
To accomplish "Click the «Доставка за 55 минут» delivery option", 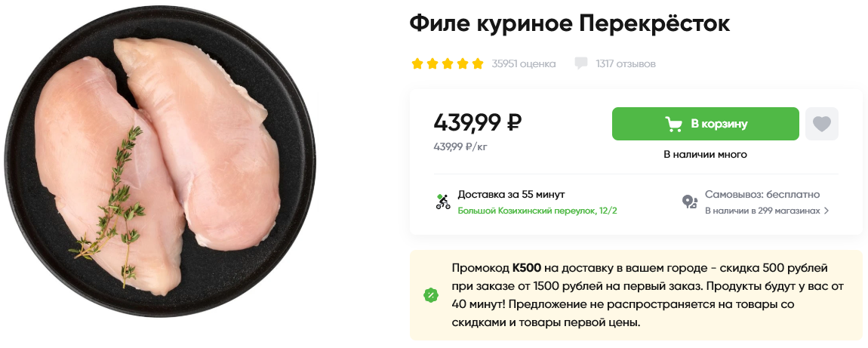I will 511,195.
